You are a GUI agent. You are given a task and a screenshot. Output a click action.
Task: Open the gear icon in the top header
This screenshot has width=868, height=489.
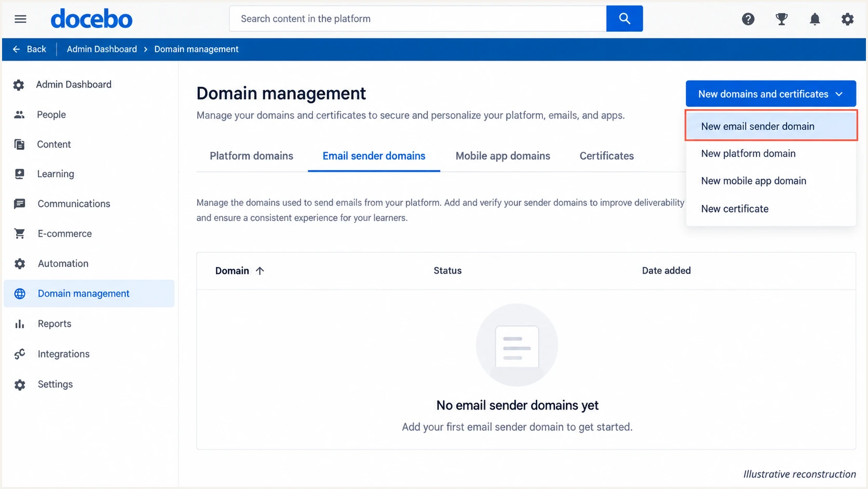tap(847, 19)
